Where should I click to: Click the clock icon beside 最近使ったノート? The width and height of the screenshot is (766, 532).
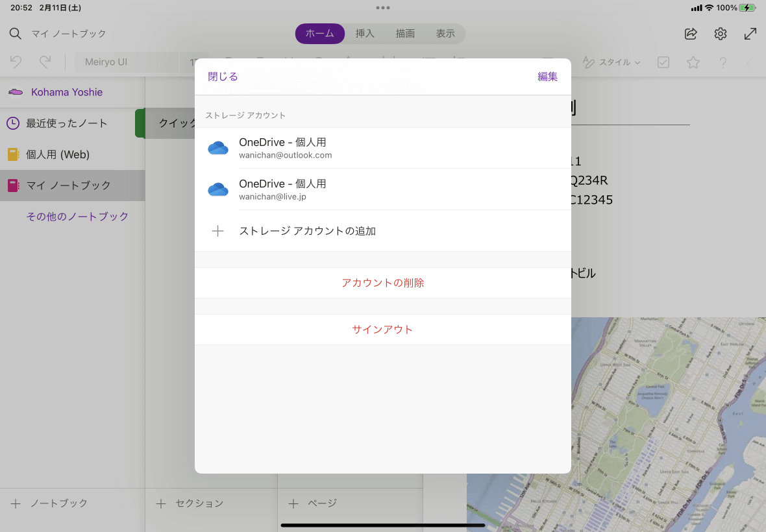pos(13,123)
